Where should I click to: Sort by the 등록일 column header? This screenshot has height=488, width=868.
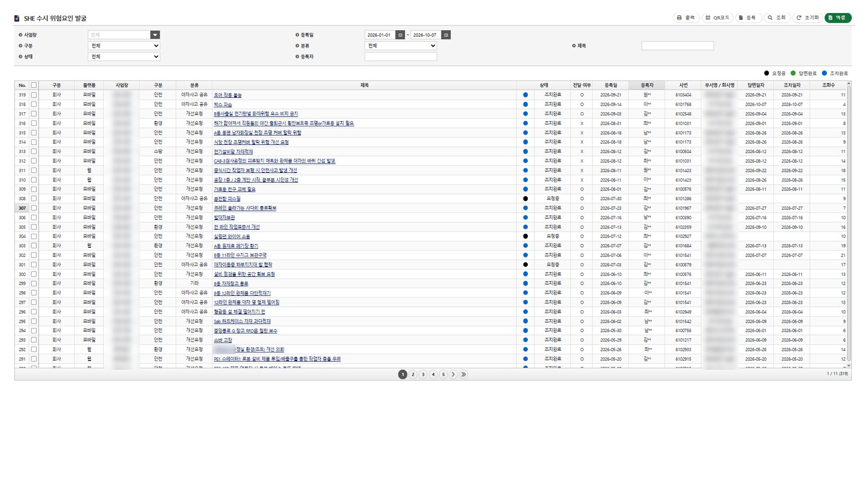pos(611,85)
